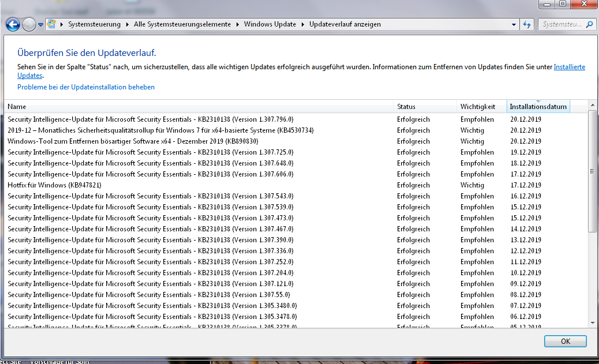The height and width of the screenshot is (364, 599).
Task: Select update Version 1.307.796.0 row
Action: tap(296, 119)
